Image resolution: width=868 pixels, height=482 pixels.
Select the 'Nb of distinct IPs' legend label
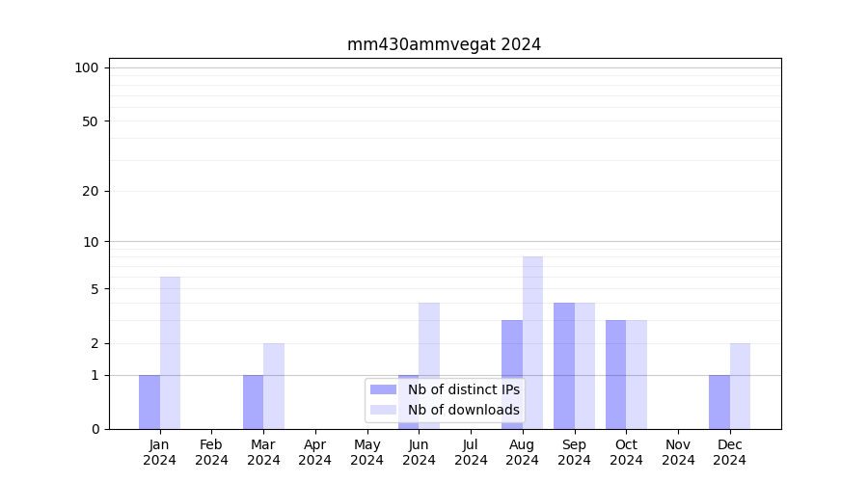(463, 389)
